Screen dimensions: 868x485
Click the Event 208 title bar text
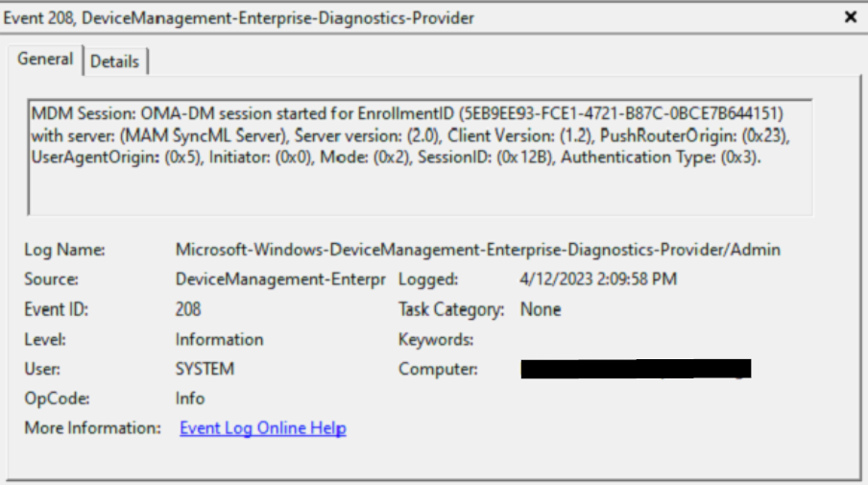[x=239, y=18]
